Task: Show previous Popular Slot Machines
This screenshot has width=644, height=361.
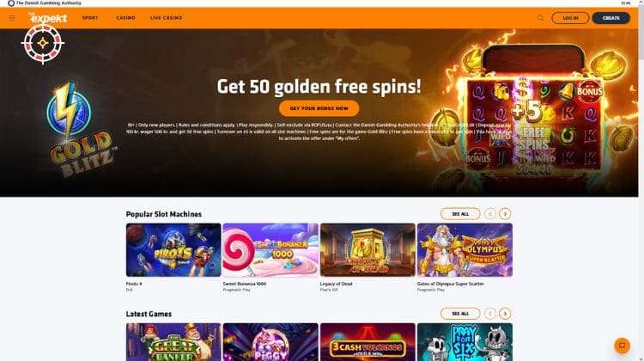Action: pos(490,214)
